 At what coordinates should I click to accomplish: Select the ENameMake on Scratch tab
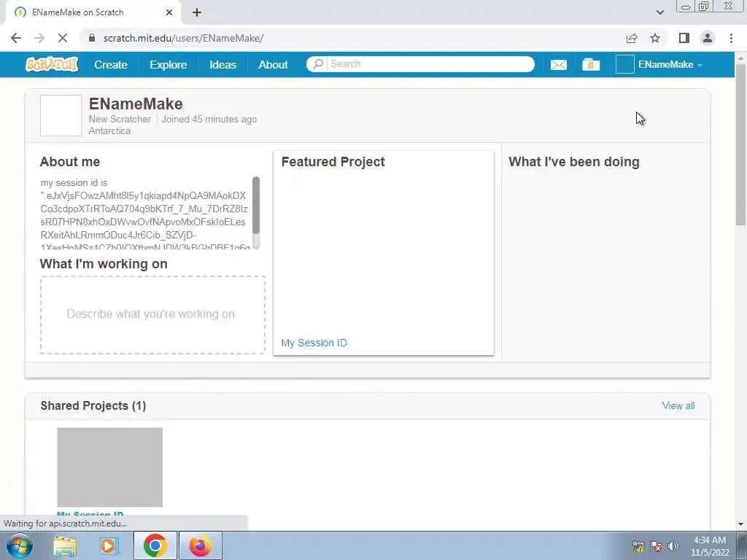90,12
